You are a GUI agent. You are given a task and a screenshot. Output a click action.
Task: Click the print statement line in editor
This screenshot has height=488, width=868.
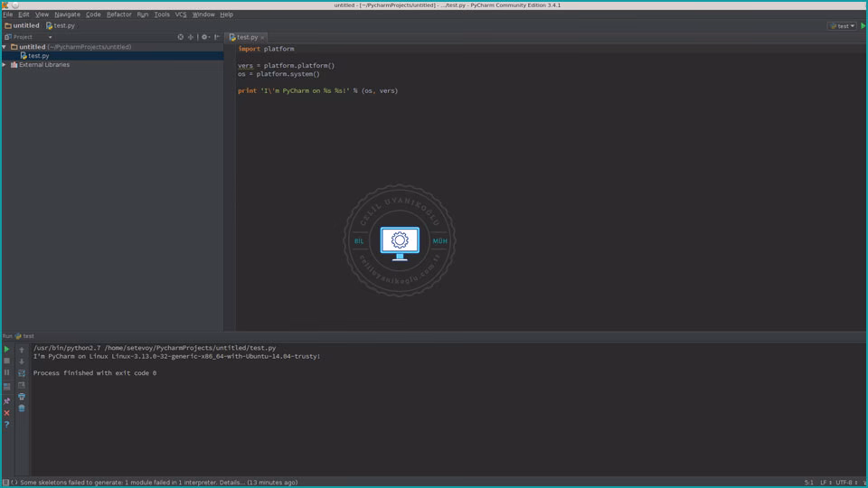(317, 90)
